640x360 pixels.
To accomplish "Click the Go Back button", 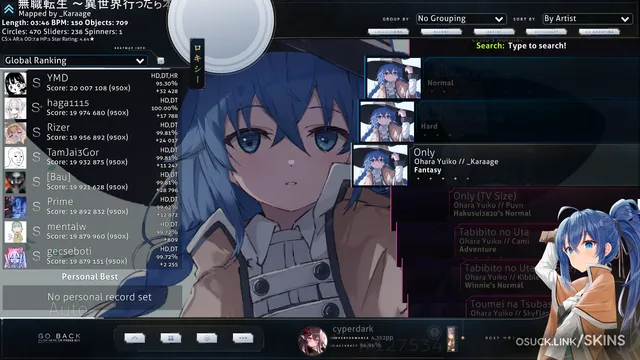I will click(59, 337).
